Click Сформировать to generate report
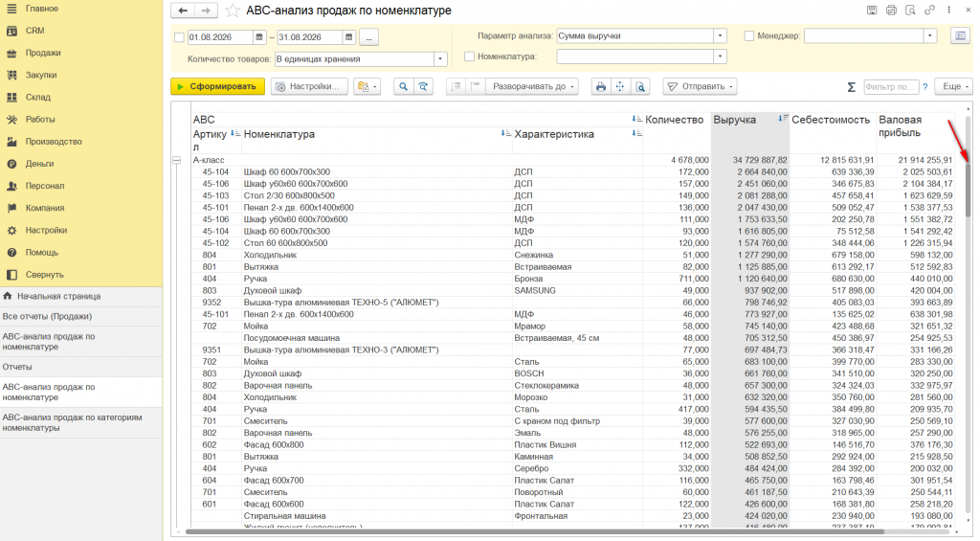 tap(217, 87)
